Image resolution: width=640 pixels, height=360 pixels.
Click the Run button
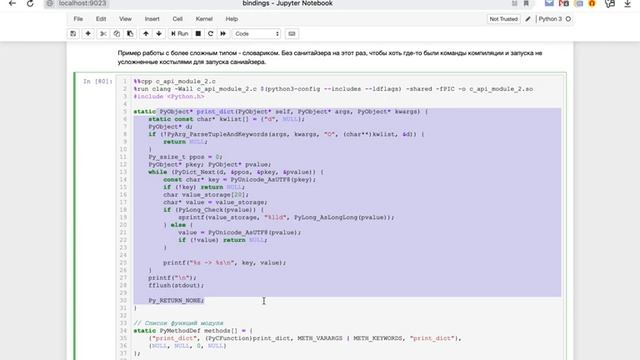180,33
